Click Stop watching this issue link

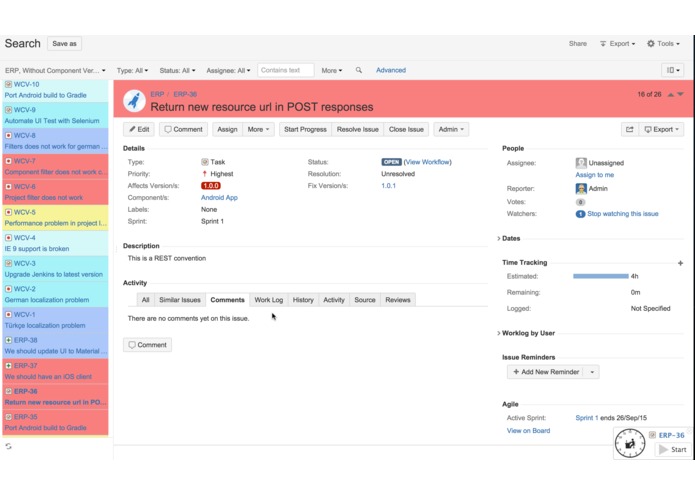[x=623, y=214]
